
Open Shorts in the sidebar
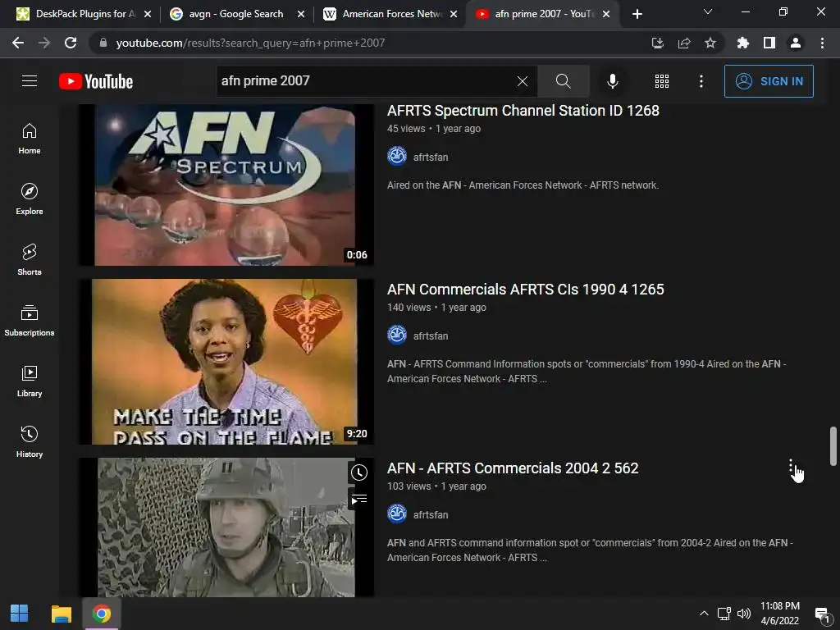tap(30, 260)
